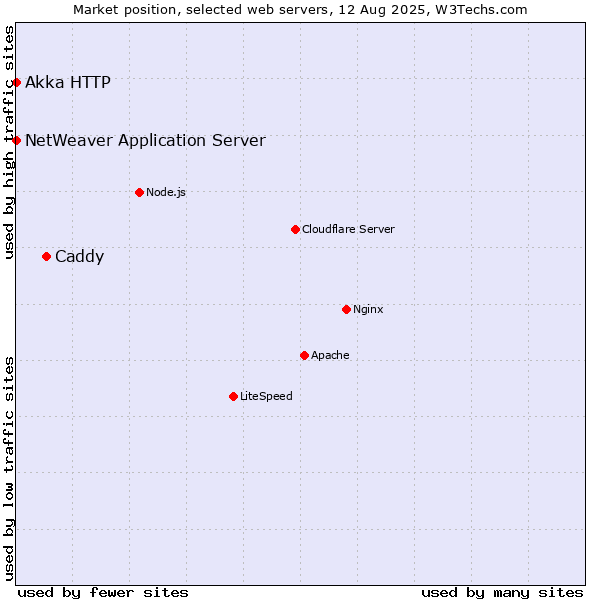Click the 'Cloudflare Server' label text
This screenshot has height=600, width=600.
(x=348, y=229)
